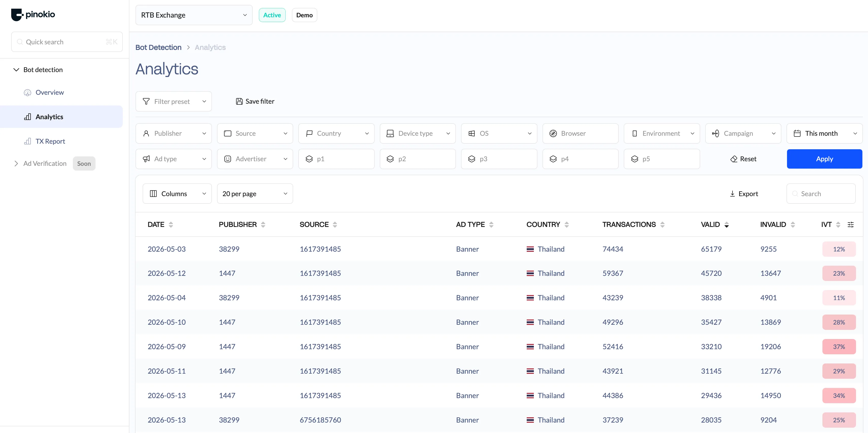The width and height of the screenshot is (868, 433).
Task: Select Analytics in the sidebar
Action: pyautogui.click(x=61, y=117)
